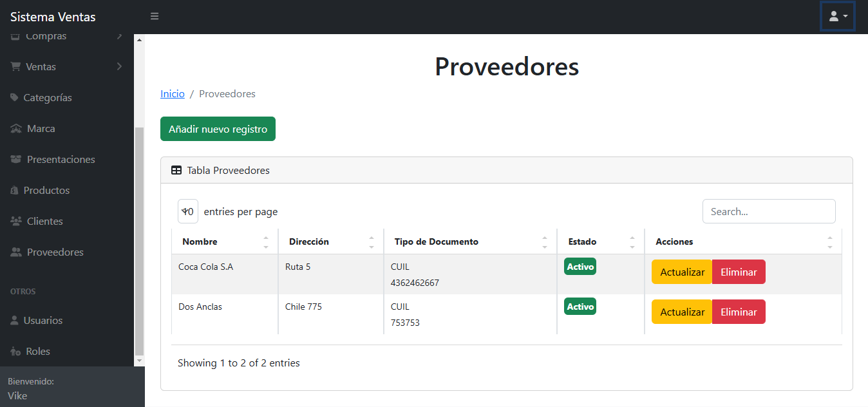Sort the table by Nombre column

[200, 241]
